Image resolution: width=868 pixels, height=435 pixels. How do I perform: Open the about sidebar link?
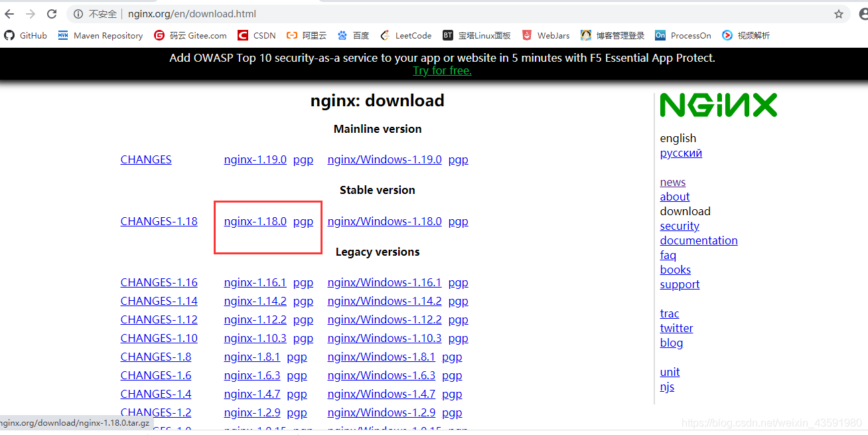click(675, 197)
